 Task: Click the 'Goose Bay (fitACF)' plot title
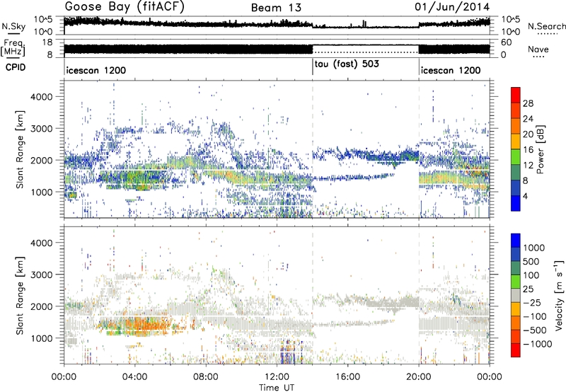pos(125,7)
